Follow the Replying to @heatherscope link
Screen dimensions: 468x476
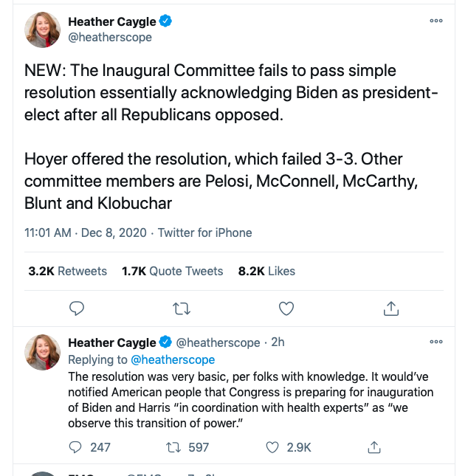click(173, 359)
